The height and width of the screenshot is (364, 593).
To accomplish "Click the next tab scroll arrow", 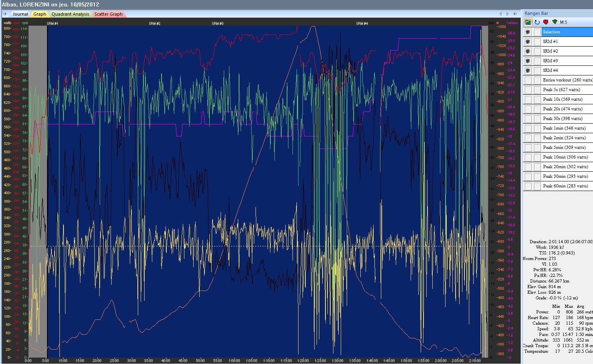I will pos(507,14).
